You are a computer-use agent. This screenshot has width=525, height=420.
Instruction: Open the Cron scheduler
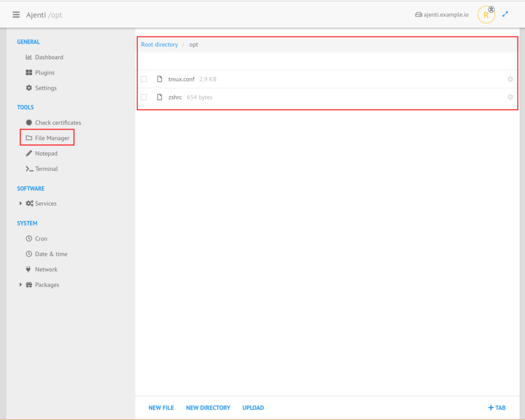click(x=41, y=238)
